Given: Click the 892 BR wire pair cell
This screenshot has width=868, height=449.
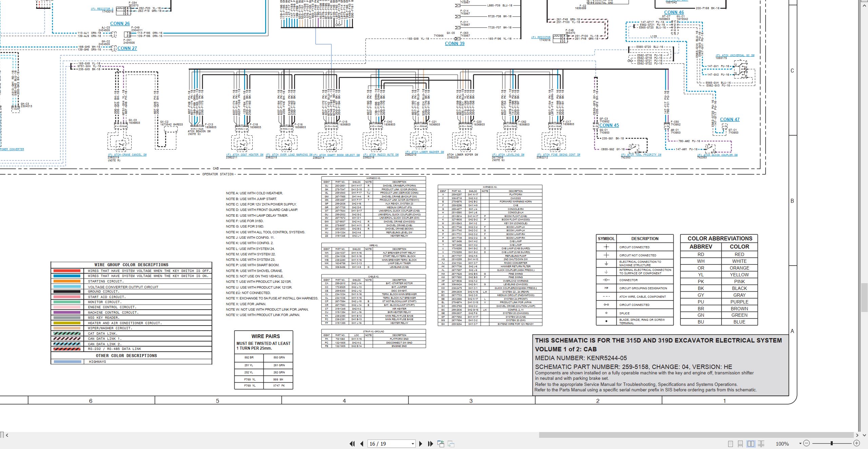Looking at the screenshot, I should pos(249,357).
